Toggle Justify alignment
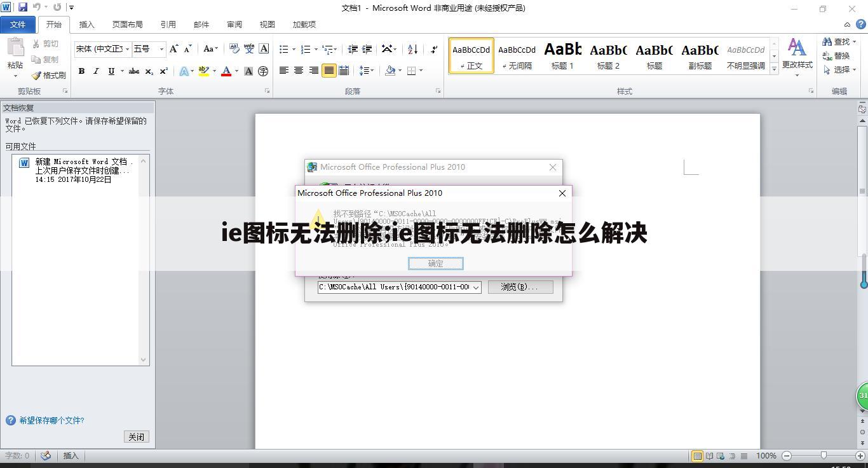868x468 pixels. coord(329,71)
